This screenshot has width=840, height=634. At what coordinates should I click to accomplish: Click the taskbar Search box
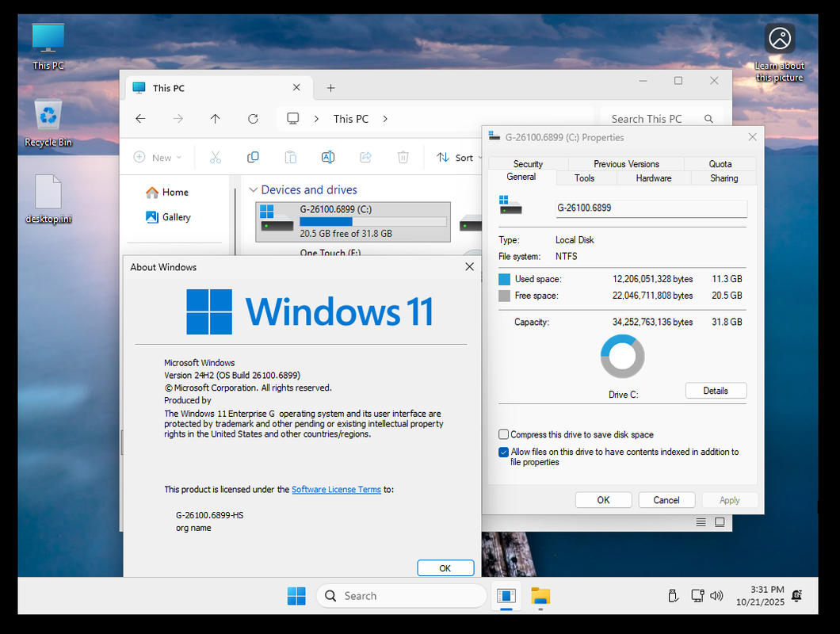pyautogui.click(x=401, y=596)
